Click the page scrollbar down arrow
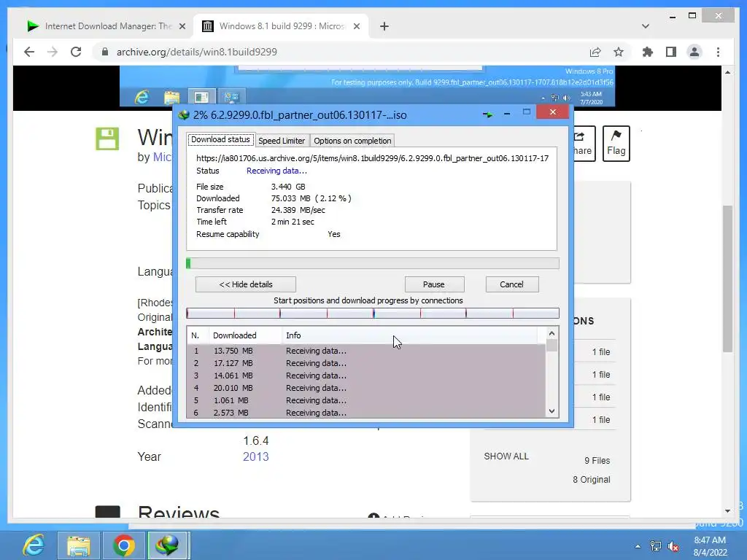This screenshot has height=560, width=747. point(727,511)
